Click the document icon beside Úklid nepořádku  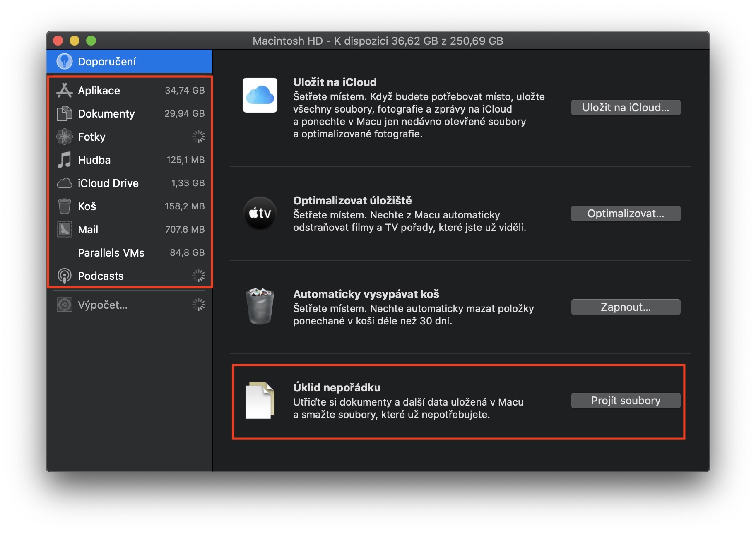[260, 400]
